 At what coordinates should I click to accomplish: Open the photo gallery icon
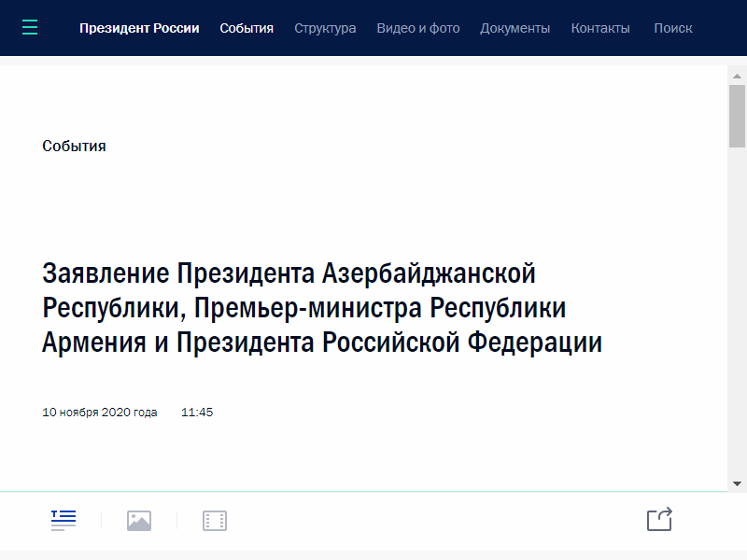(x=139, y=521)
